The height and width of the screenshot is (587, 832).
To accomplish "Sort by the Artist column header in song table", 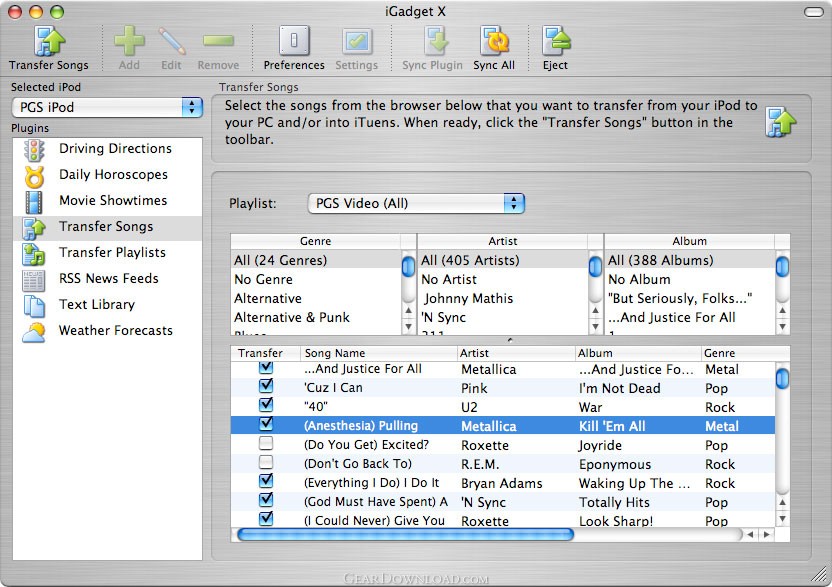I will tap(515, 353).
